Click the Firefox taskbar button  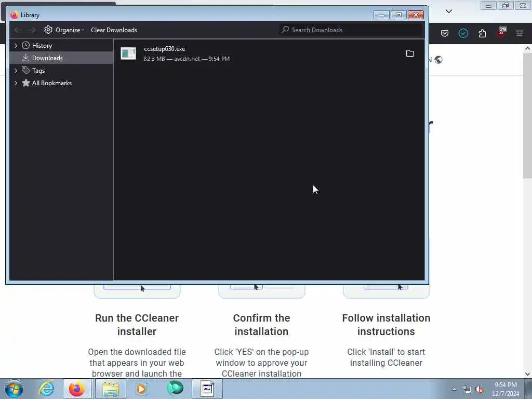point(77,389)
